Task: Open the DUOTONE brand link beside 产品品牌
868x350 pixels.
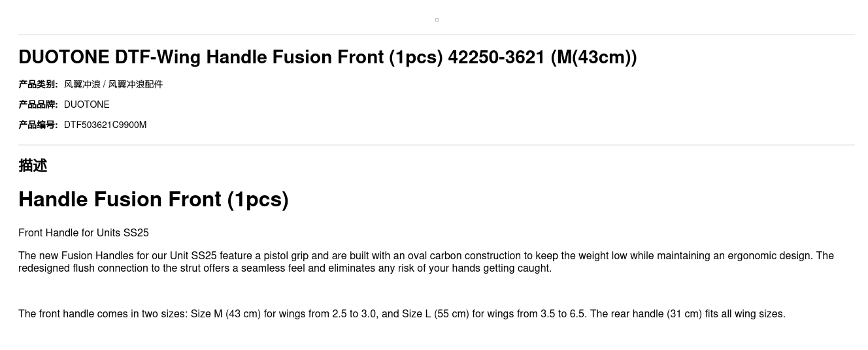Action: (86, 104)
